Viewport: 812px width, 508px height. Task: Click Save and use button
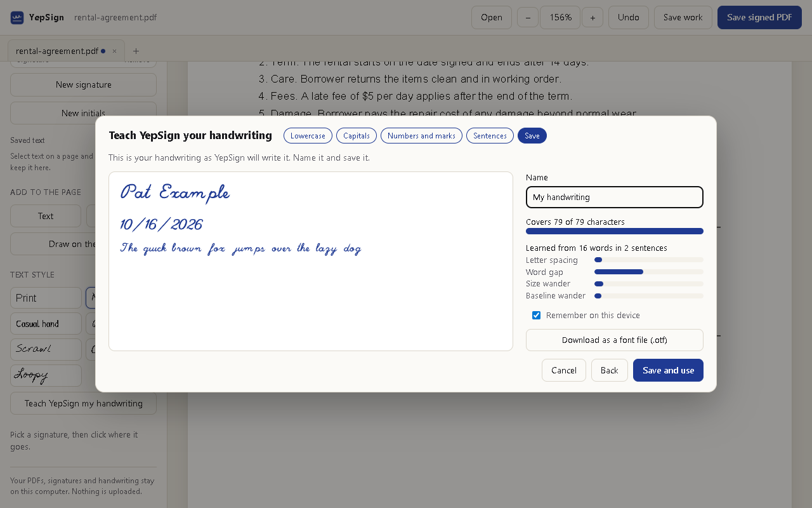click(x=668, y=370)
